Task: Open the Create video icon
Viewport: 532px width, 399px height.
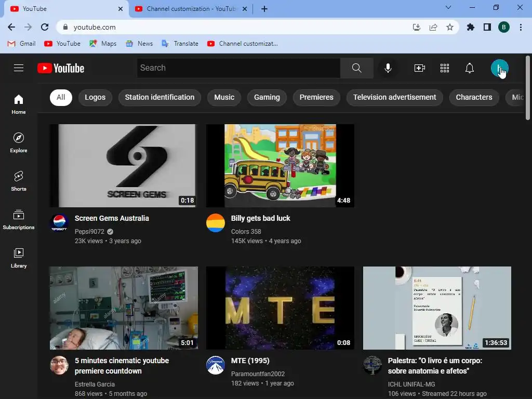Action: pyautogui.click(x=420, y=68)
